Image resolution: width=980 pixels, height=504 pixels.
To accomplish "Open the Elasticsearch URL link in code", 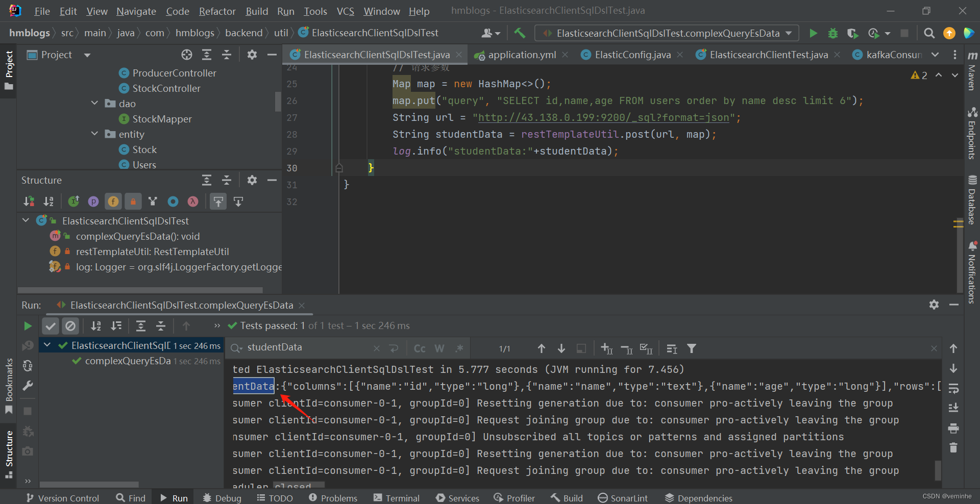I will coord(604,117).
